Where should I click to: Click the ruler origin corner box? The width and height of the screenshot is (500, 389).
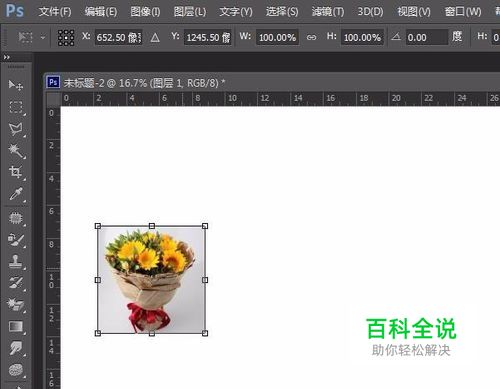click(53, 99)
